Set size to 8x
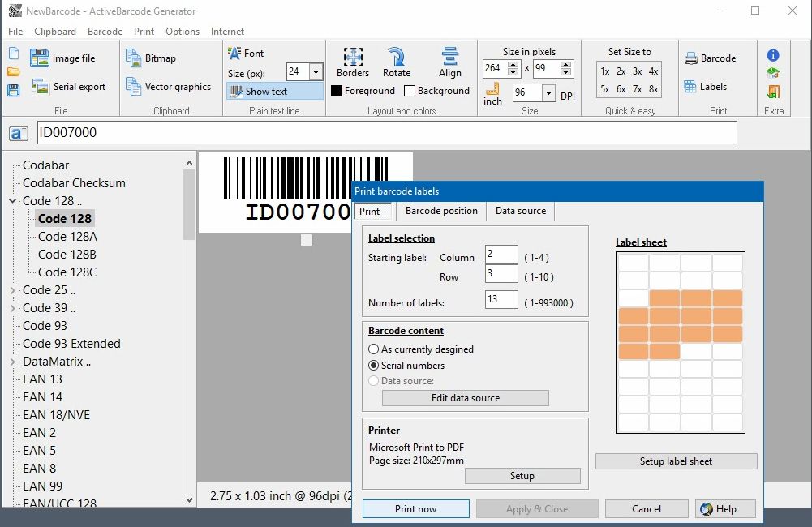Image resolution: width=812 pixels, height=527 pixels. (x=654, y=89)
